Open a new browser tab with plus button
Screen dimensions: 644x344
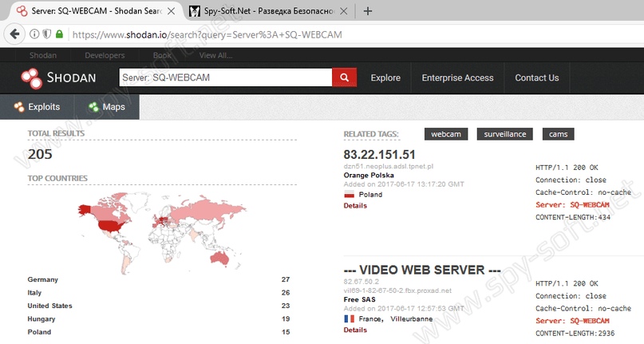click(368, 11)
